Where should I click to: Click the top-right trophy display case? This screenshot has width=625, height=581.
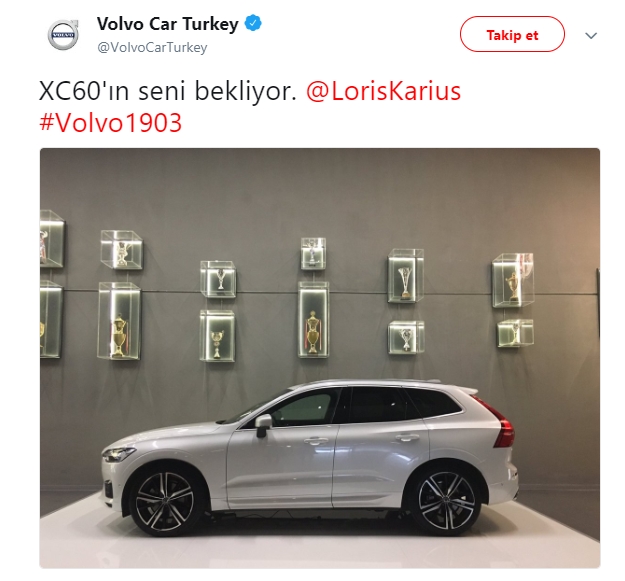click(x=513, y=281)
